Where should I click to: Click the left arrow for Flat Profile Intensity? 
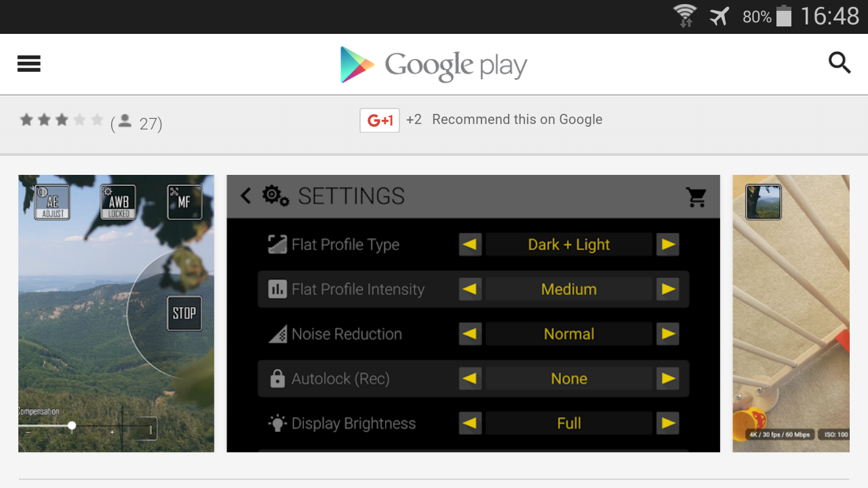(x=470, y=289)
